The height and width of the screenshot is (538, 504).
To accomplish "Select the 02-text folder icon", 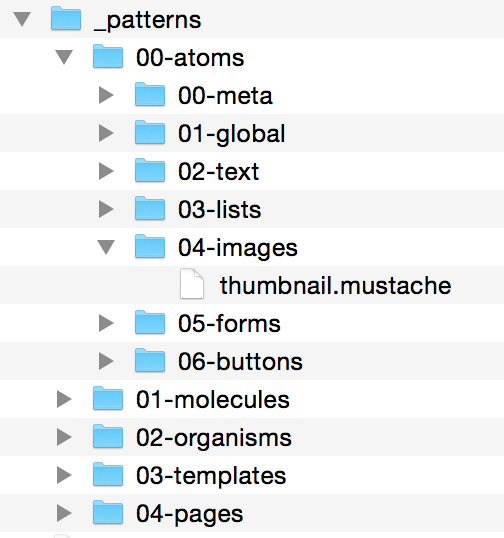I will tap(150, 170).
